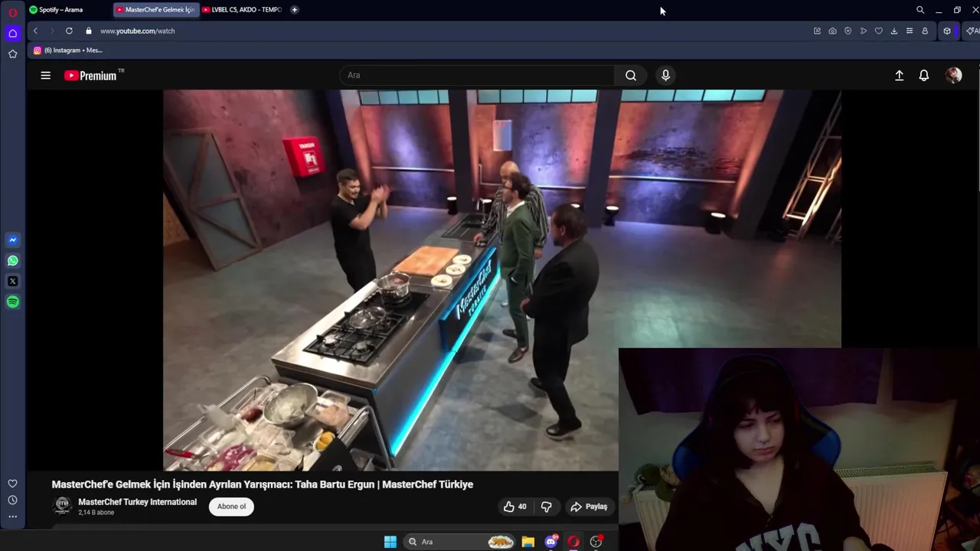Click the YouTube search magnifier button
The width and height of the screenshot is (980, 551).
point(631,75)
